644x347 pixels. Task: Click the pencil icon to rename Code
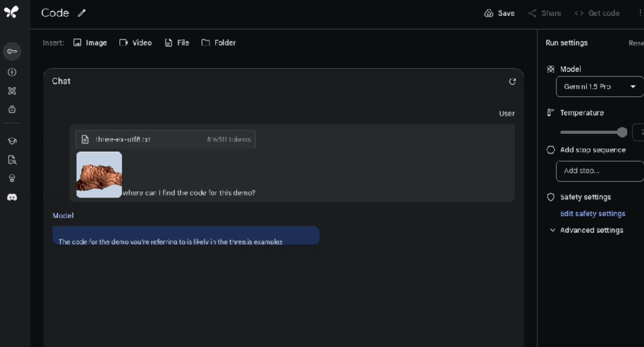tap(82, 14)
